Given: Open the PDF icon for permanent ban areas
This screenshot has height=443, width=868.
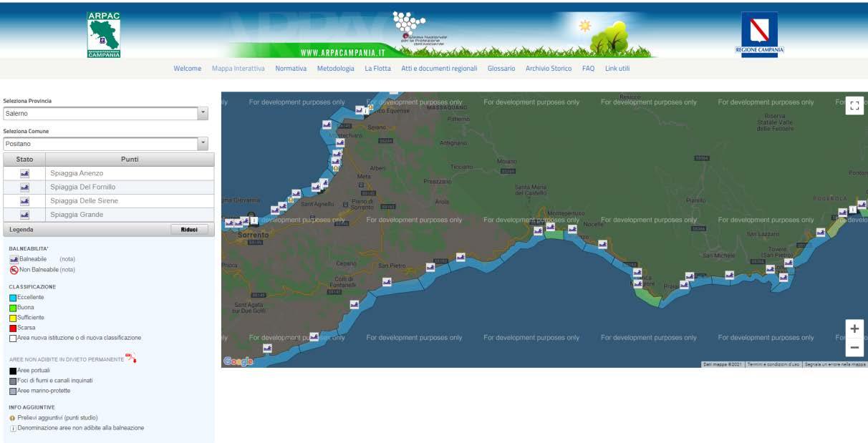Looking at the screenshot, I should click(131, 358).
